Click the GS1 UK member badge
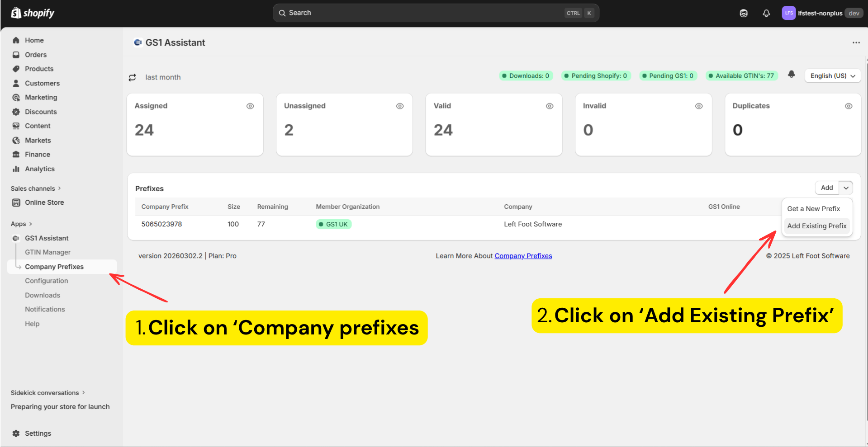Screen dimensions: 868x447 pyautogui.click(x=333, y=224)
